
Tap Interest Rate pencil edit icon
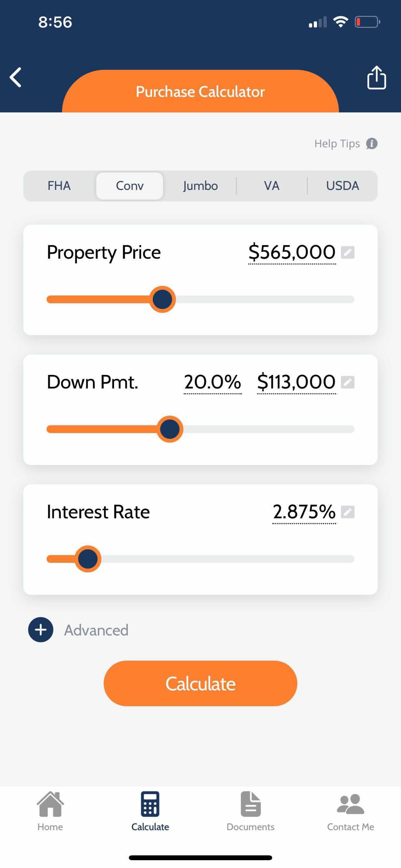(348, 512)
